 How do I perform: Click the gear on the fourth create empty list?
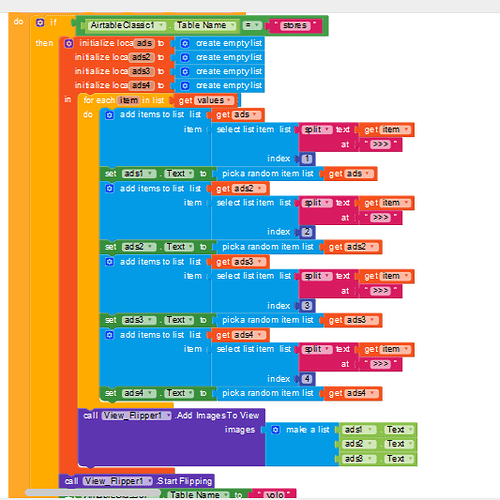click(x=185, y=86)
